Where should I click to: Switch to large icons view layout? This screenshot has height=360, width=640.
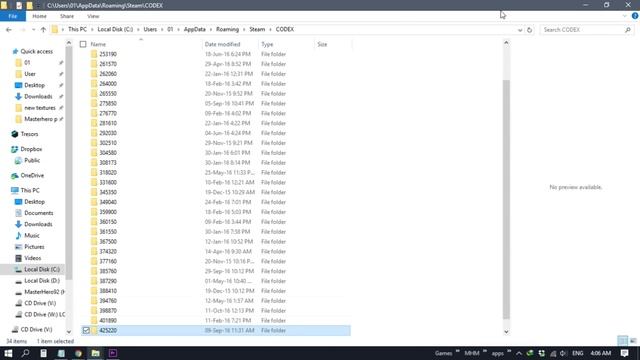pos(633,340)
